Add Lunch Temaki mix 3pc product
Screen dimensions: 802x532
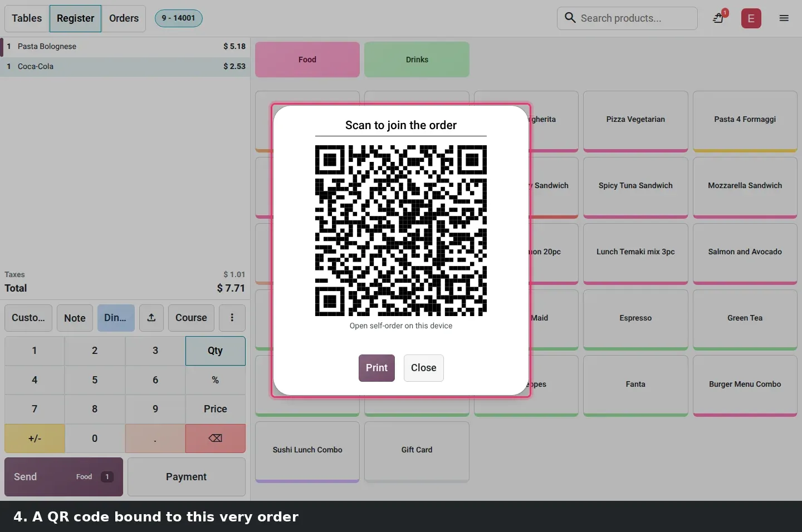coord(635,254)
